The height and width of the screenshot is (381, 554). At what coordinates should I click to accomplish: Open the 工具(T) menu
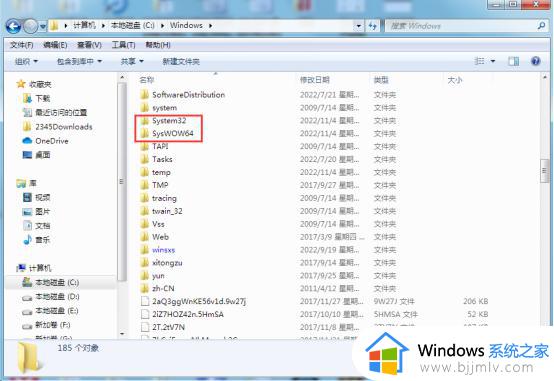point(123,45)
